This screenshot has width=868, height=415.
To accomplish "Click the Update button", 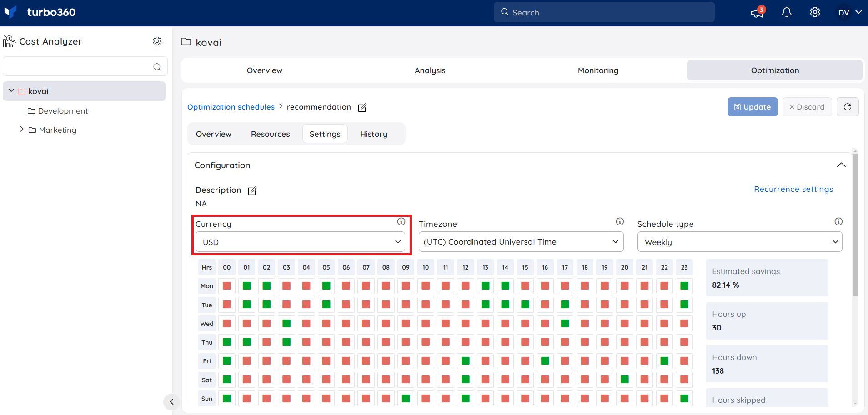I will [x=753, y=107].
